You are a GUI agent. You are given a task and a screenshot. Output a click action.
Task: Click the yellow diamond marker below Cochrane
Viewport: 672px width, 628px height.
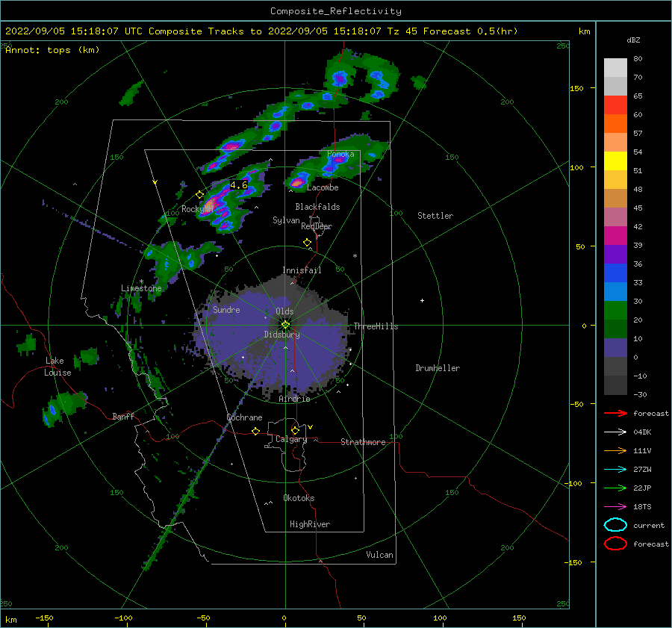point(256,432)
